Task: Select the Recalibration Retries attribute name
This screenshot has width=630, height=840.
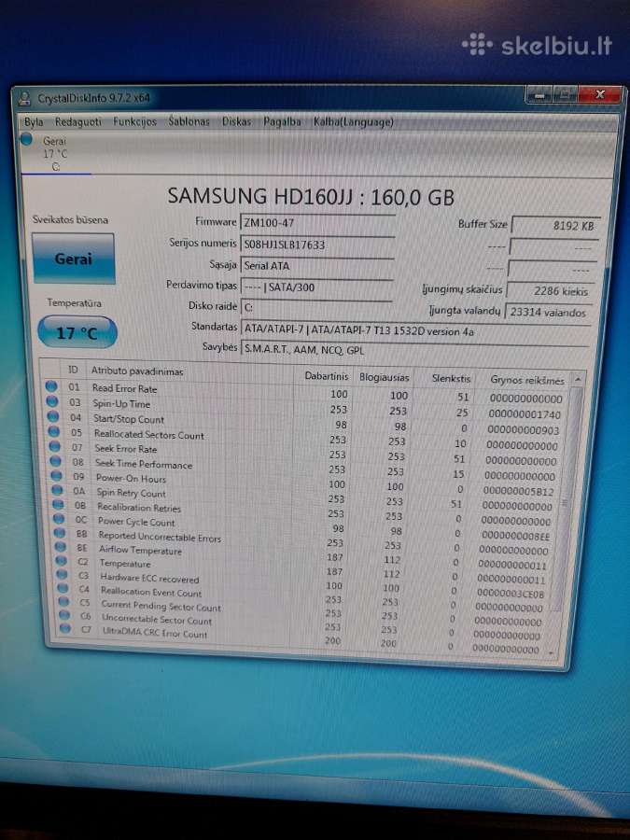Action: [x=139, y=508]
